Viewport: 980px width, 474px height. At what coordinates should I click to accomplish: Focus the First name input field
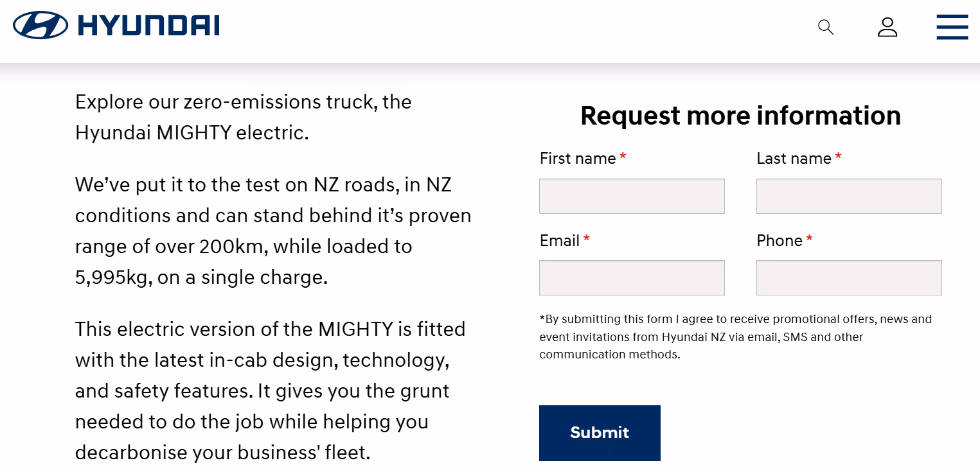pyautogui.click(x=632, y=196)
